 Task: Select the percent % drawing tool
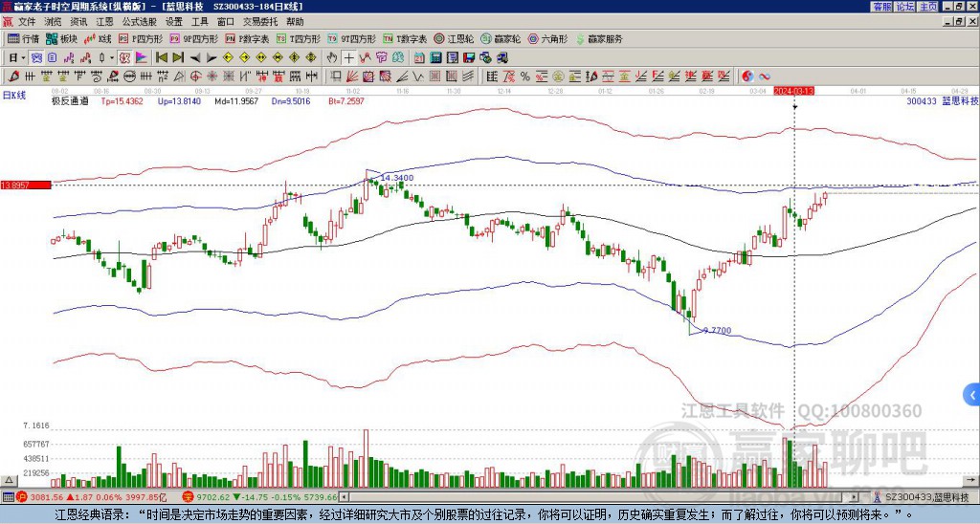(x=525, y=76)
